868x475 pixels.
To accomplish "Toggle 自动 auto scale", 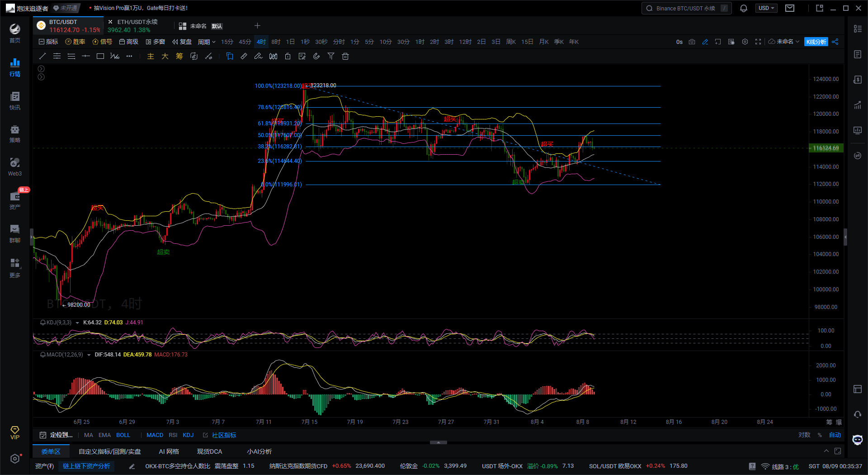I will coord(835,435).
